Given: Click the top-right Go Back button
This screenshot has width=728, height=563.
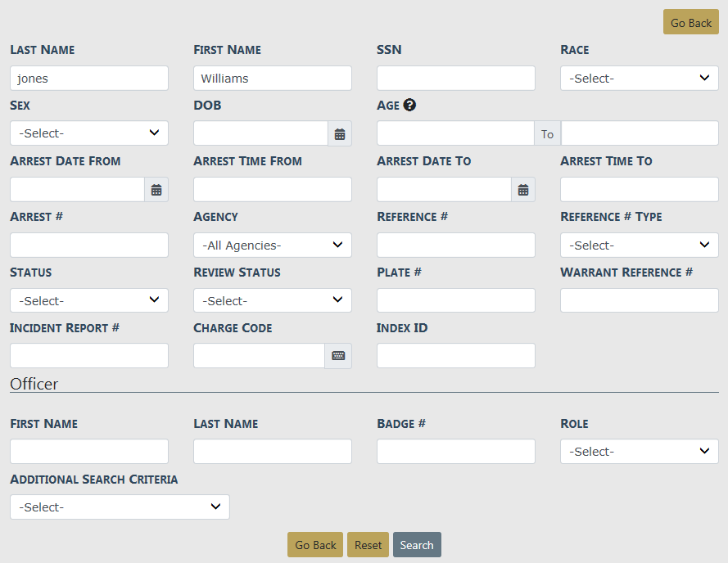Looking at the screenshot, I should click(x=690, y=23).
